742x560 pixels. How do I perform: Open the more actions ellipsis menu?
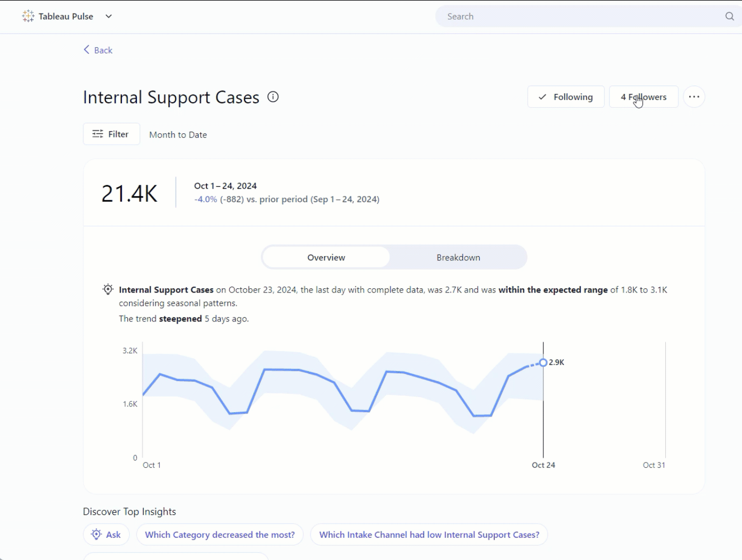coord(694,97)
